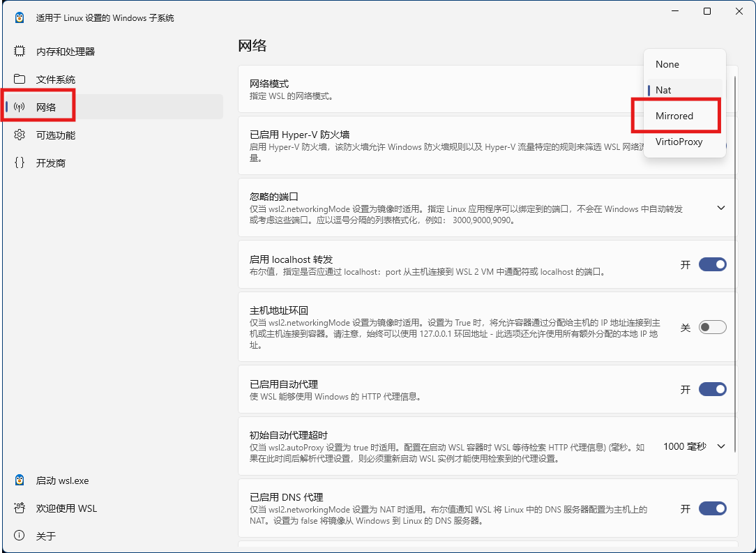Viewport: 756px width, 553px height.
Task: Click the 网络模式 setting title
Action: (x=269, y=84)
